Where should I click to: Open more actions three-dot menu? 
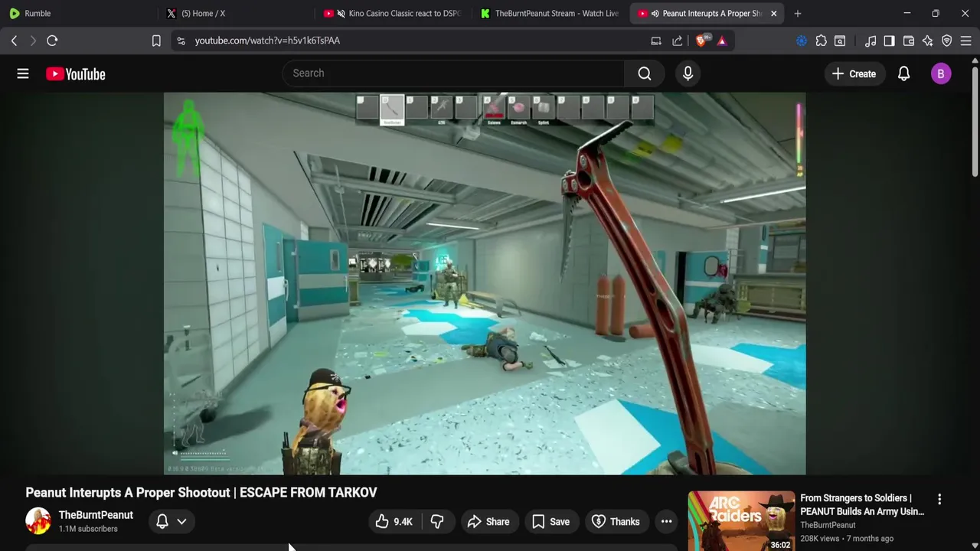(666, 522)
